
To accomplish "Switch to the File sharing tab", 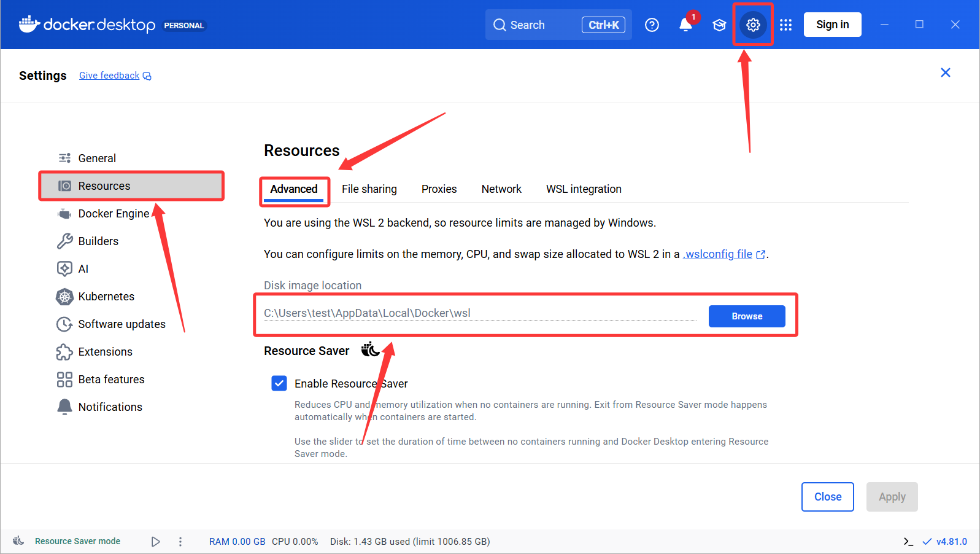I will [x=369, y=189].
